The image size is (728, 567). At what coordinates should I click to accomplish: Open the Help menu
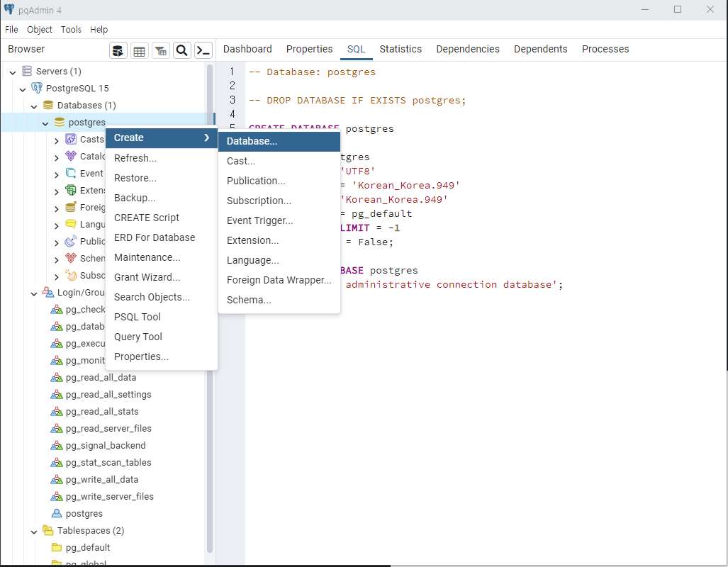pos(99,29)
